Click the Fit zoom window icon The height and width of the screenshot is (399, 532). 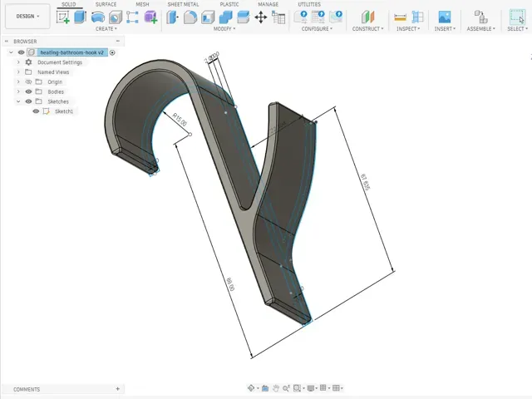coord(297,388)
